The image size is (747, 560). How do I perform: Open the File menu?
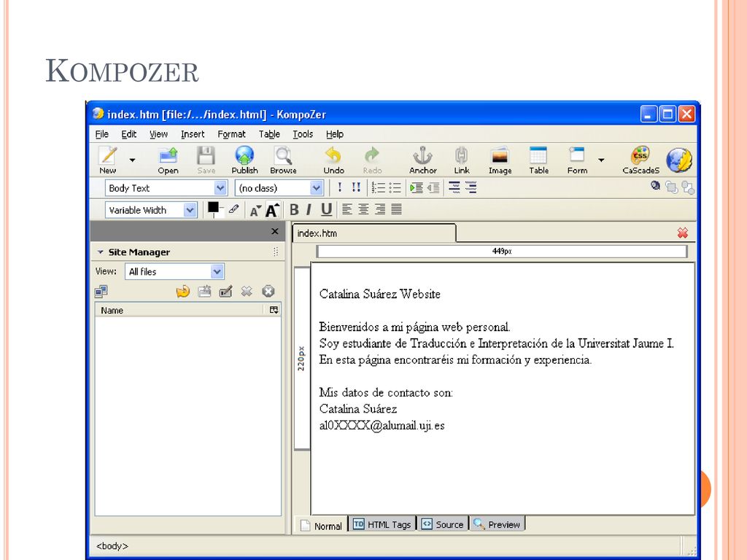[x=102, y=134]
